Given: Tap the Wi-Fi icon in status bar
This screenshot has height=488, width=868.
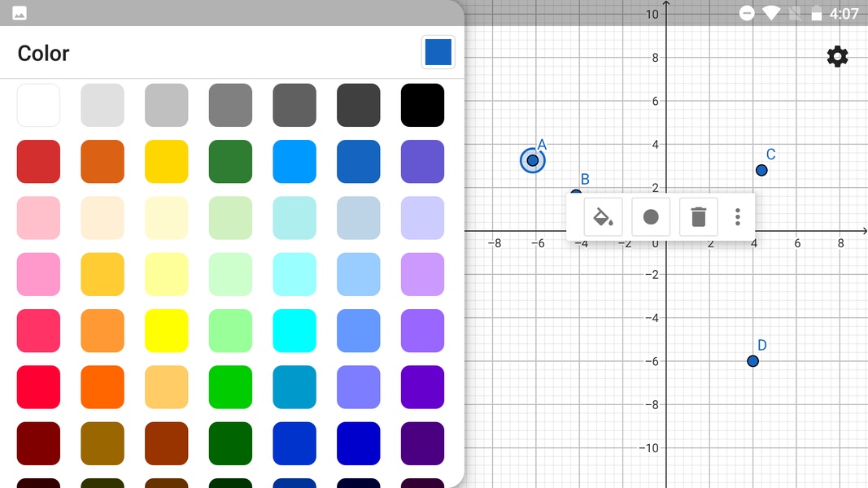Looking at the screenshot, I should click(771, 13).
